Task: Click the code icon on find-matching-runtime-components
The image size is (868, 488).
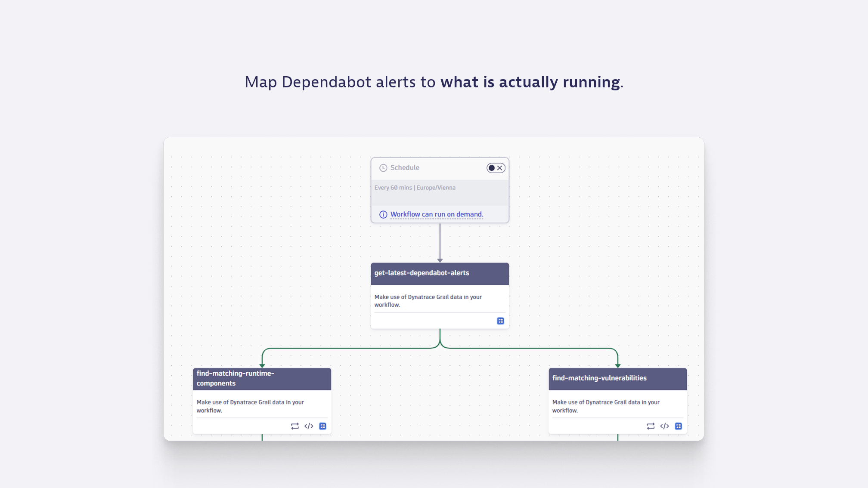Action: [x=309, y=426]
